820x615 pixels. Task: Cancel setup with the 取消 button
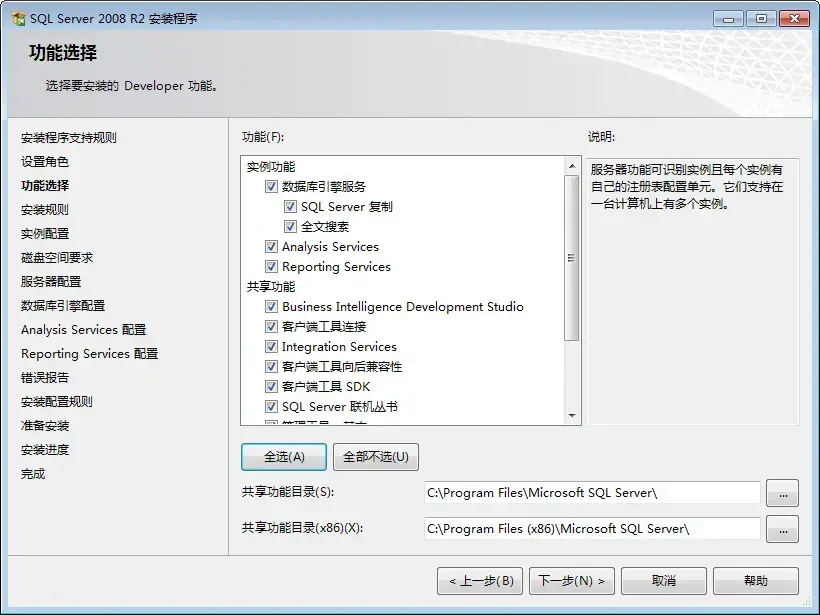tap(664, 581)
